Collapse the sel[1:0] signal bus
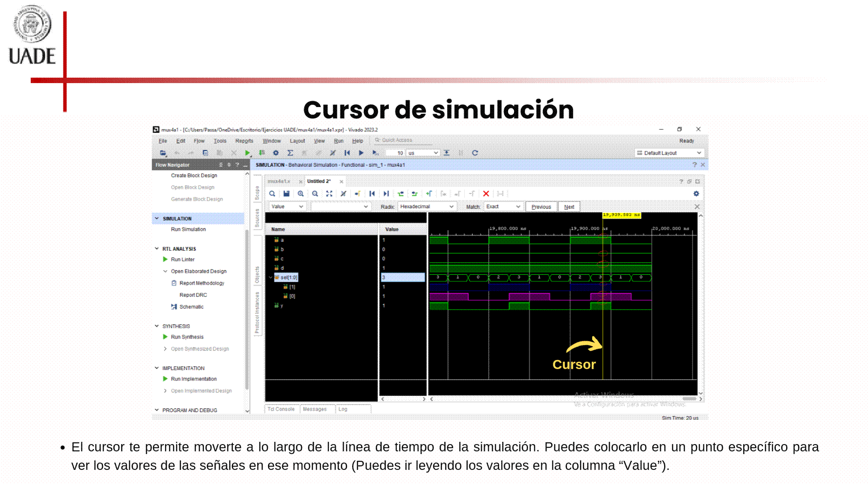868x488 pixels. click(x=271, y=277)
